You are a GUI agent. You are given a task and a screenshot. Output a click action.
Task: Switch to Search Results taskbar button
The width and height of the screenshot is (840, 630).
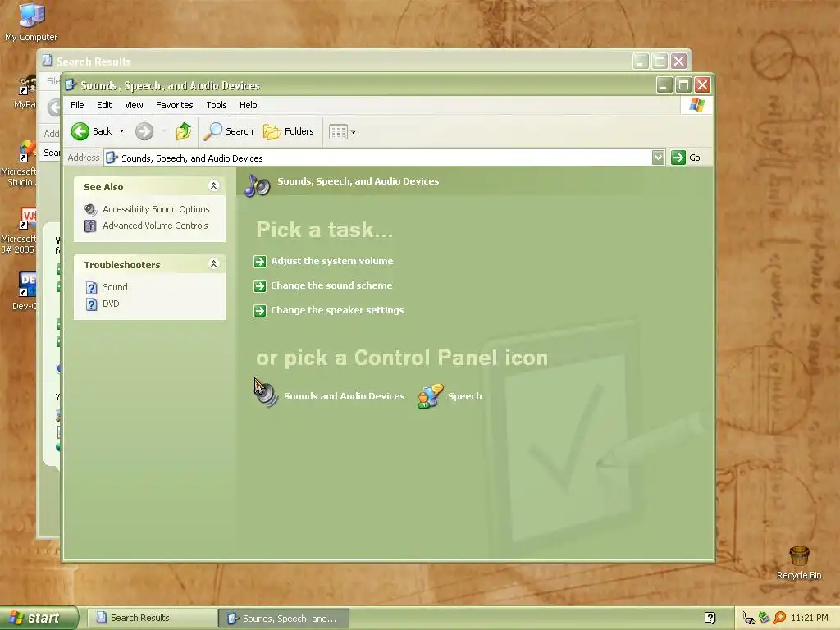(x=152, y=618)
